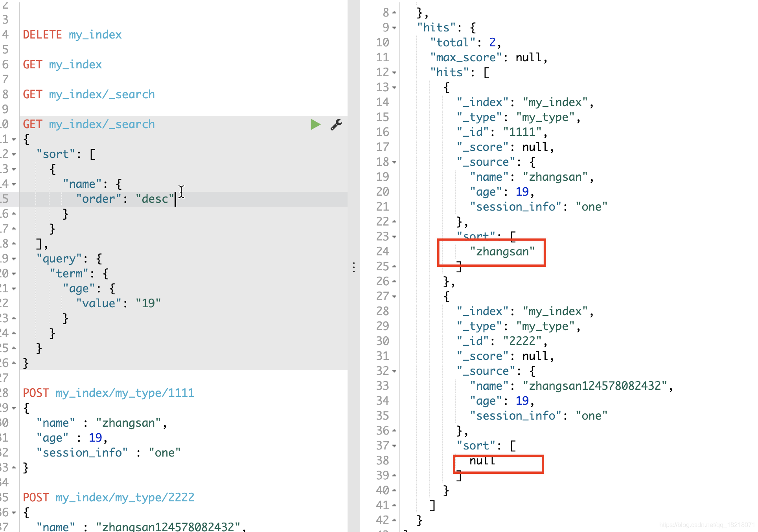
Task: Fold the "_source" block on line 32
Action: [x=394, y=371]
